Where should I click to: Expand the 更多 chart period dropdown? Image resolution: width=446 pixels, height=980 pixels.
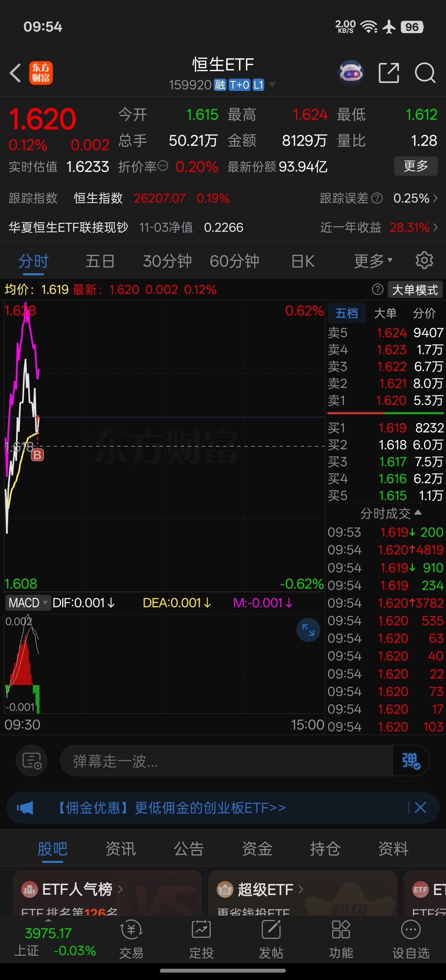373,261
